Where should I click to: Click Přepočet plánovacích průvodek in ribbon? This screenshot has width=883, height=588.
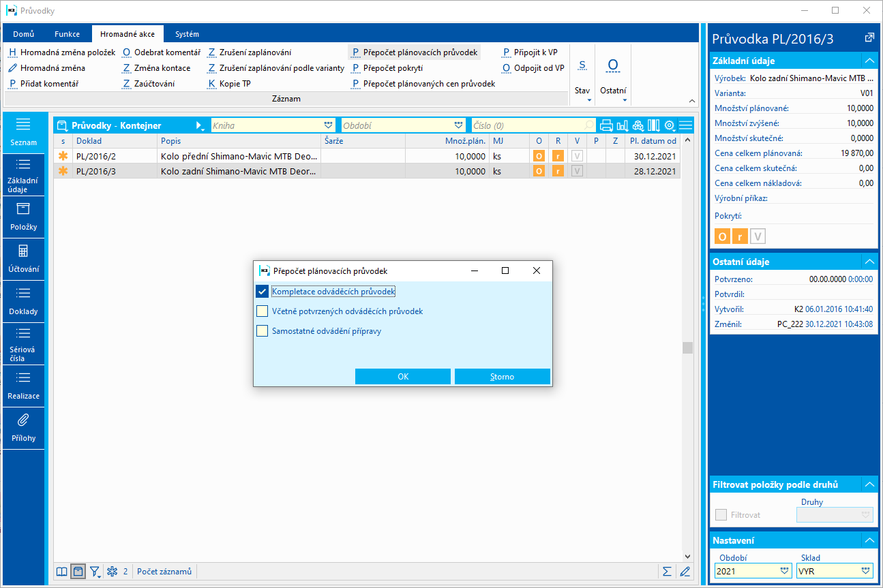pos(415,52)
